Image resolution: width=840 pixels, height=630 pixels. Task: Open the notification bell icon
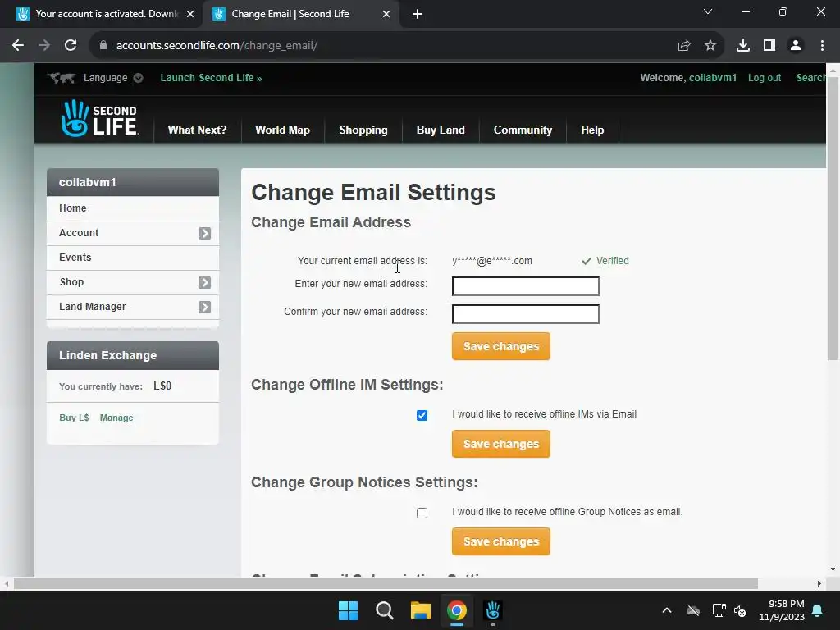coord(818,610)
